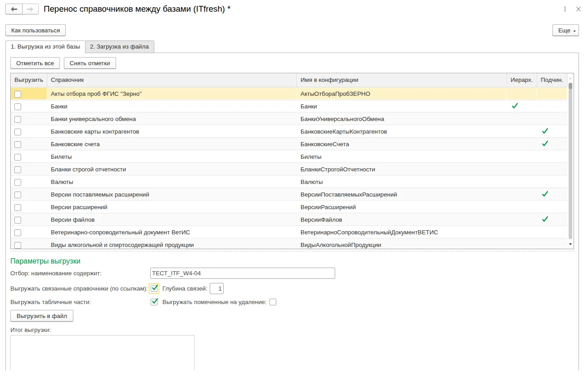Click the Как пользоваться button
The width and height of the screenshot is (588, 376).
pyautogui.click(x=36, y=30)
